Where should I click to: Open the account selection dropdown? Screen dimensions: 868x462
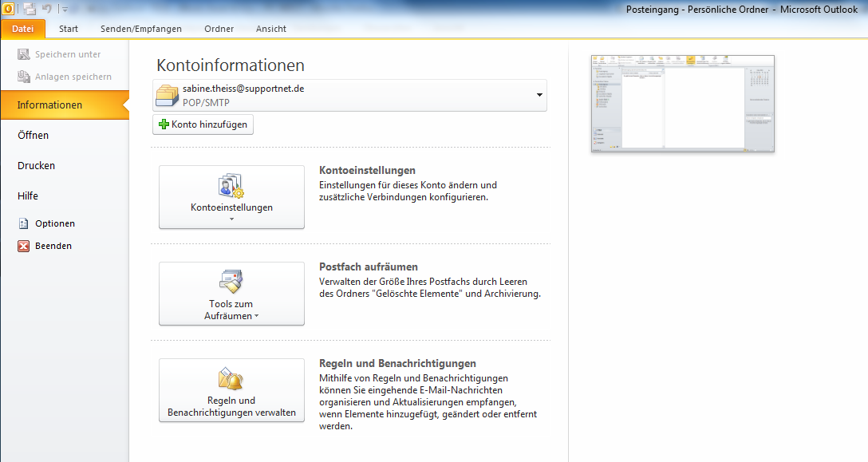pos(539,94)
